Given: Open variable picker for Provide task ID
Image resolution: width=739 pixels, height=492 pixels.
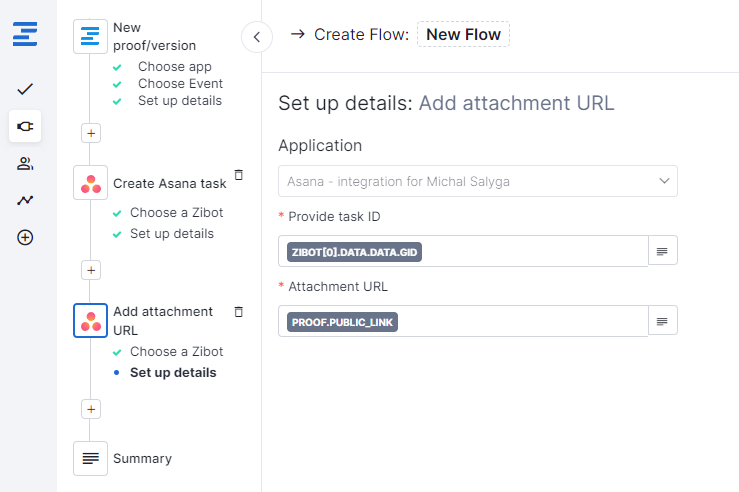Looking at the screenshot, I should 663,251.
